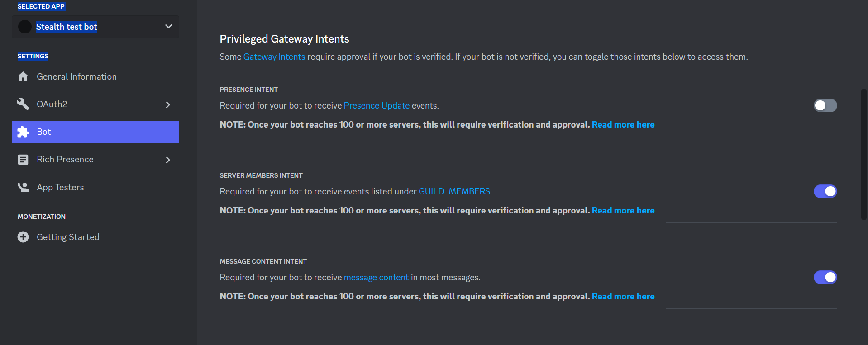868x345 pixels.
Task: Click the GUILD_MEMBERS documentation link
Action: click(454, 191)
